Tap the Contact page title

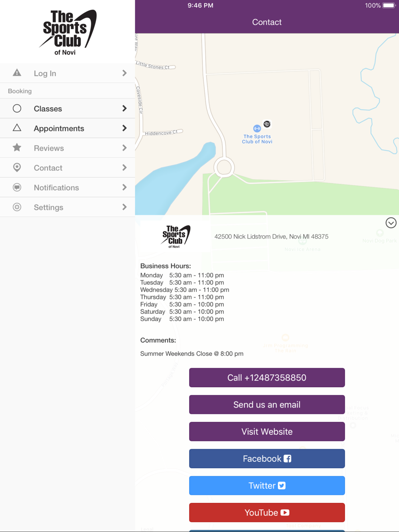(x=267, y=22)
